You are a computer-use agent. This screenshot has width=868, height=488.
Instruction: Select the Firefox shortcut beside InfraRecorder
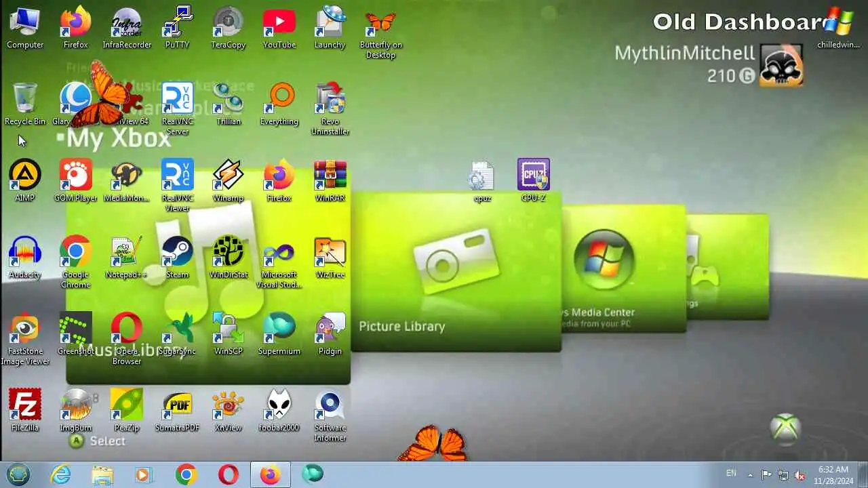coord(75,28)
